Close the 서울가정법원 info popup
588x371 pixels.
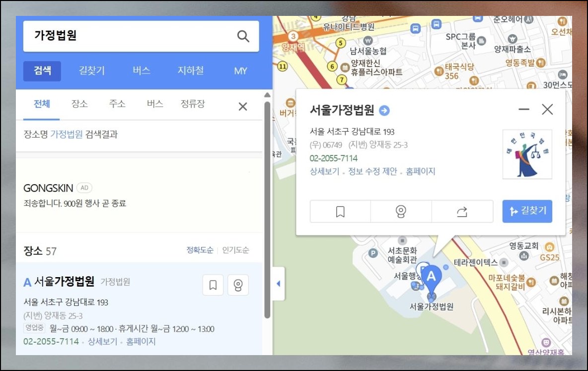pos(547,109)
